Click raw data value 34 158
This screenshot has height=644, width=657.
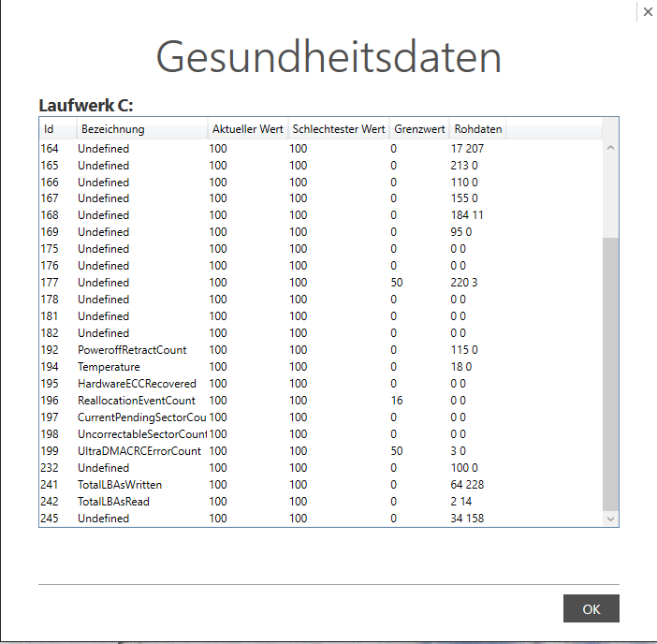tap(467, 519)
